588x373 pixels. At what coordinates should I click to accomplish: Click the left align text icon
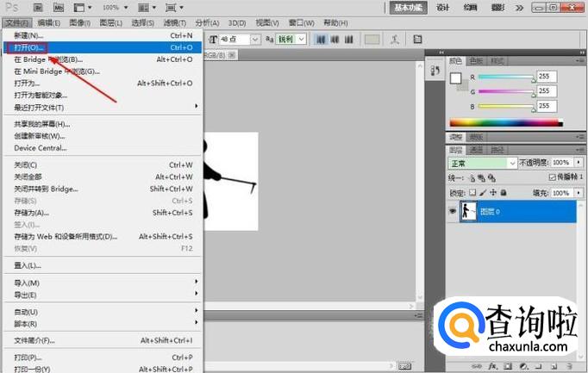point(321,40)
